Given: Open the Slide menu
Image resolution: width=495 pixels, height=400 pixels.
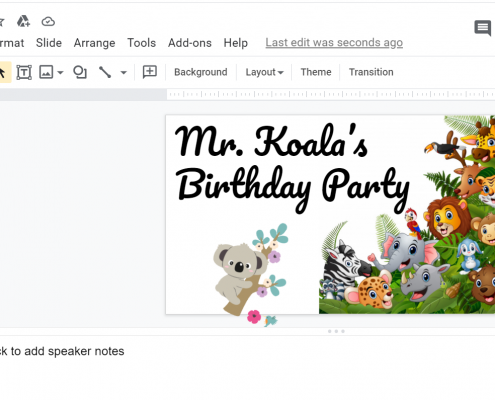Looking at the screenshot, I should [49, 43].
